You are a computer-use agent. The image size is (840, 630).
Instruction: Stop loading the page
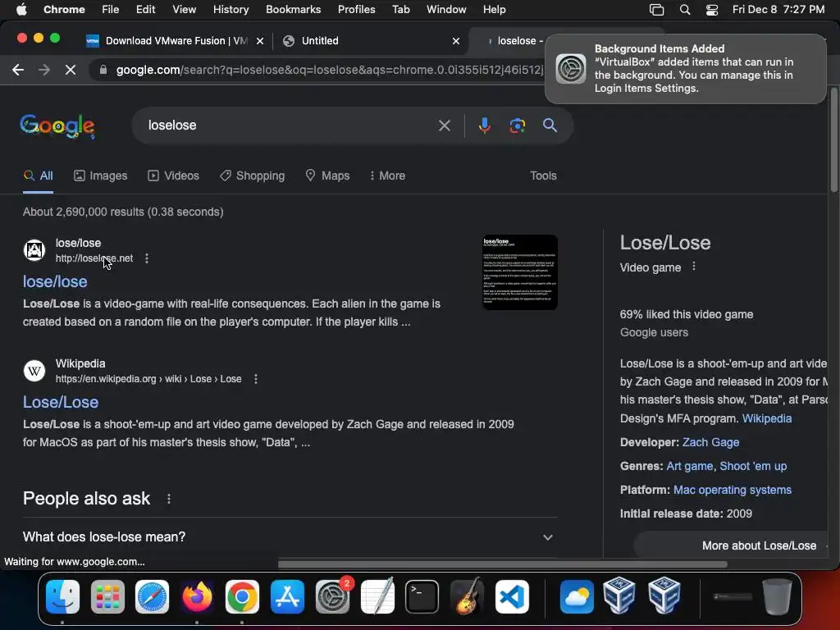71,70
